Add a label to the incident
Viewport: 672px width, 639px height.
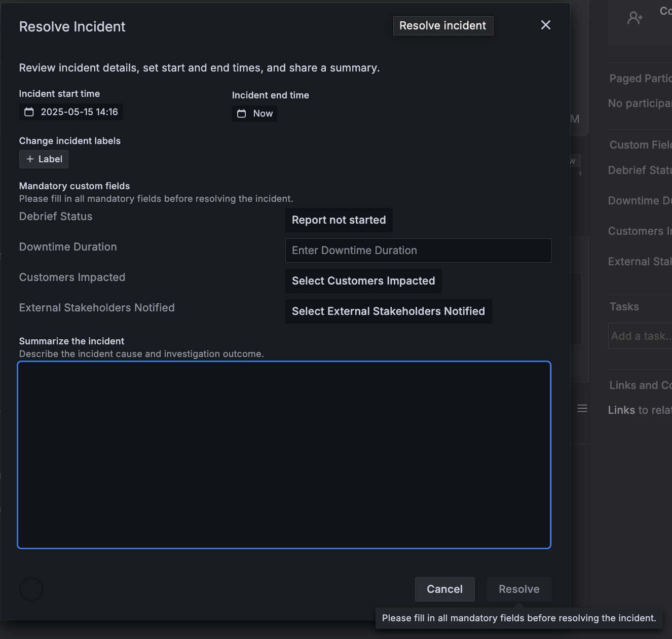point(44,159)
